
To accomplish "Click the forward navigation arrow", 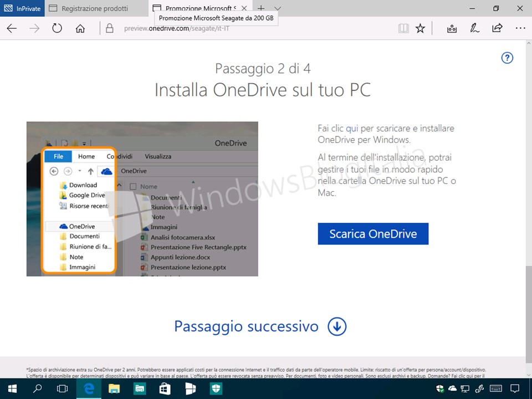I will point(34,28).
